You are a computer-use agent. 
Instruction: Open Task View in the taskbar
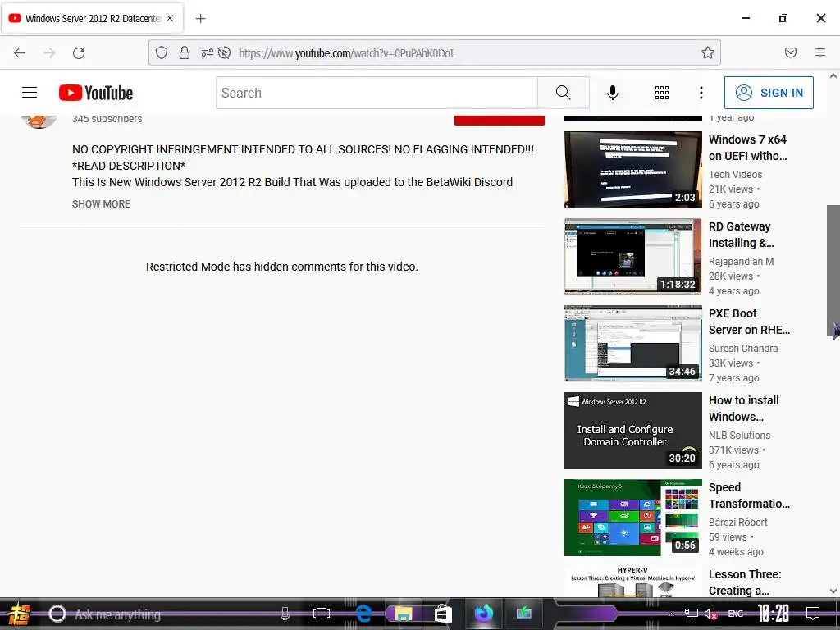pos(322,614)
